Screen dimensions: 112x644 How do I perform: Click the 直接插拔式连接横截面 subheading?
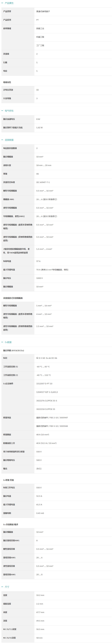pyautogui.click(x=13, y=298)
